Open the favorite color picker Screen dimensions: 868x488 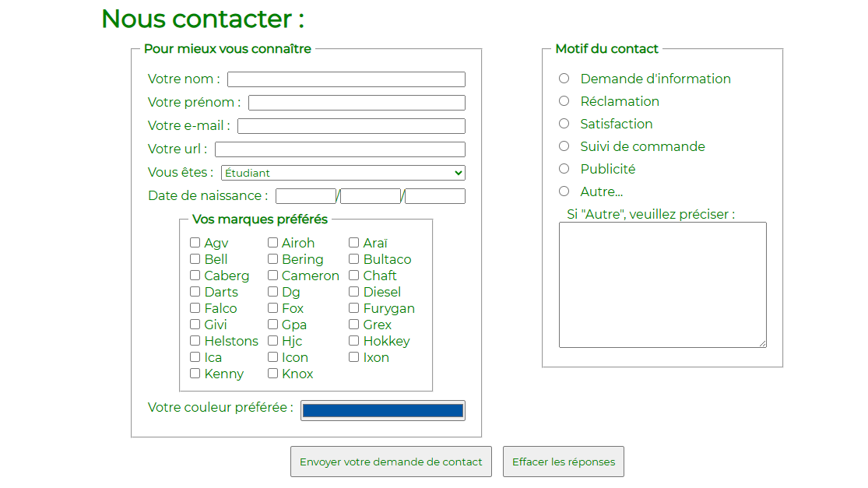pos(382,409)
